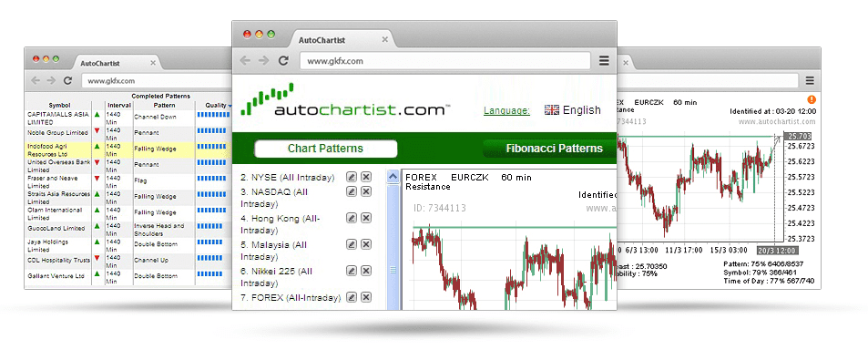Image resolution: width=868 pixels, height=350 pixels.
Task: Select the AutoChartist tab in front window
Action: pyautogui.click(x=343, y=40)
